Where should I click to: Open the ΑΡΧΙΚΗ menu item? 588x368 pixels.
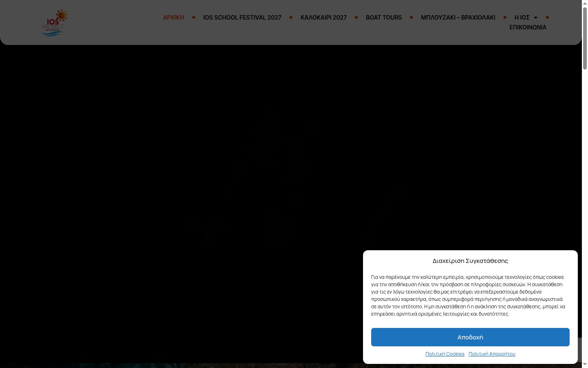point(174,18)
